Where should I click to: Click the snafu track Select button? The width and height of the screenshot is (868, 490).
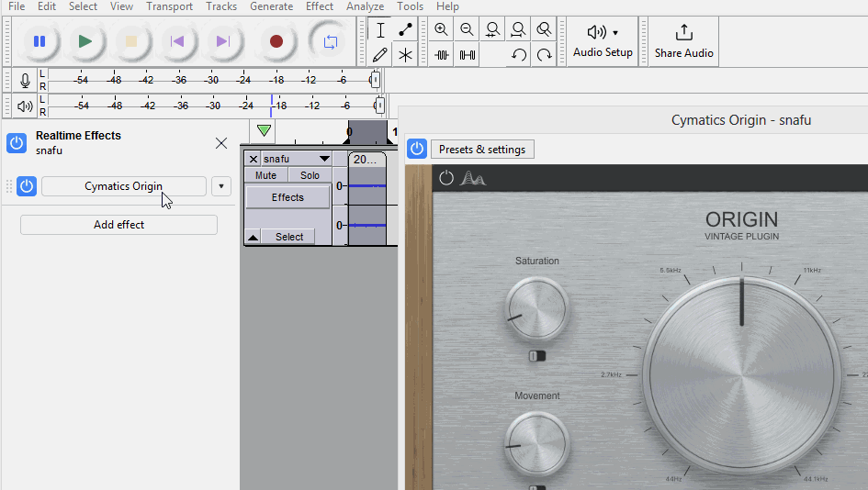289,237
